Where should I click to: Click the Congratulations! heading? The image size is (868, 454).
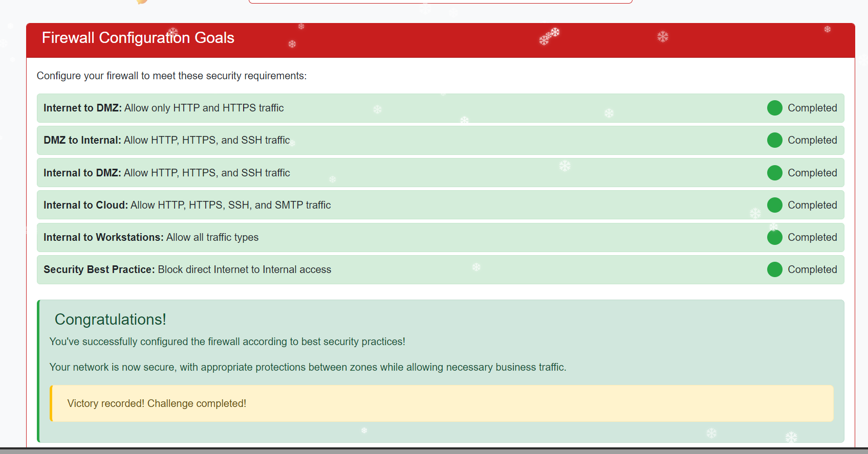111,319
